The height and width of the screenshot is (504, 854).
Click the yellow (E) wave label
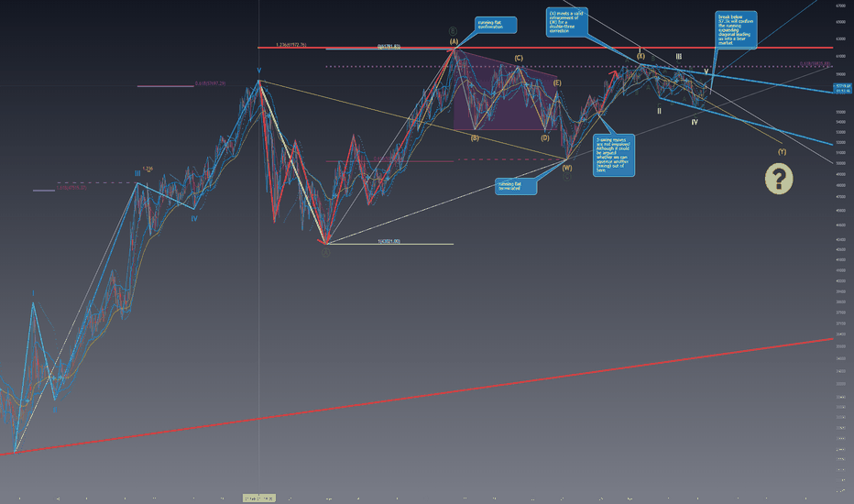pyautogui.click(x=557, y=82)
